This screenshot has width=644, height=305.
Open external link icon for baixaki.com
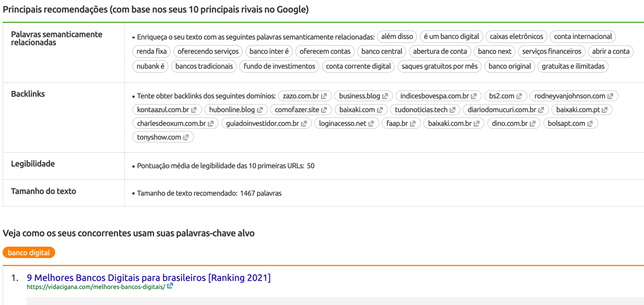click(380, 110)
